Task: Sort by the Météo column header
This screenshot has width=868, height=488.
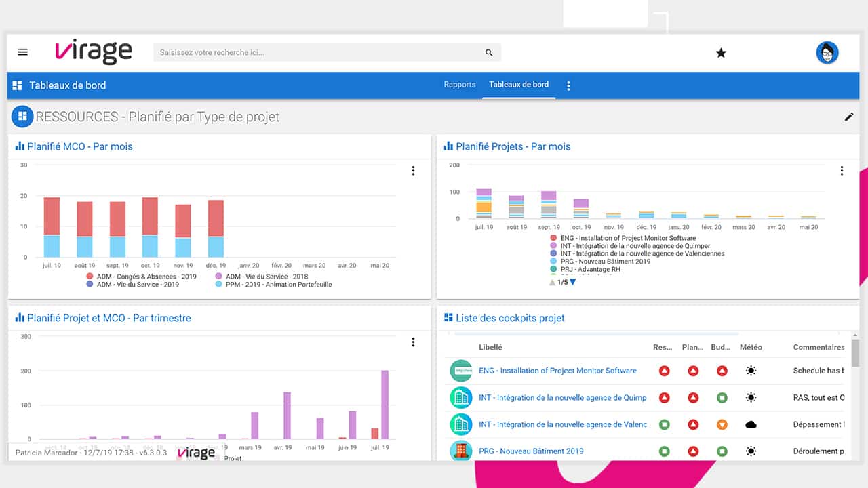Action: pos(751,347)
